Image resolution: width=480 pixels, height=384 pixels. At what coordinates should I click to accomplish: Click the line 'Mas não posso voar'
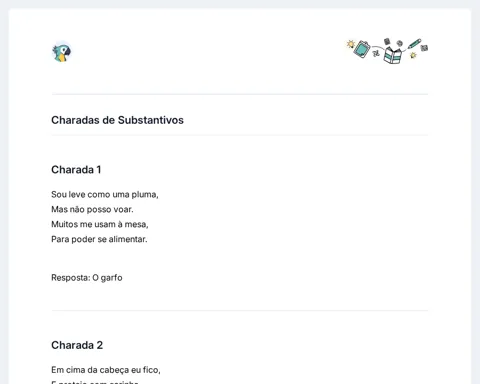pyautogui.click(x=92, y=209)
